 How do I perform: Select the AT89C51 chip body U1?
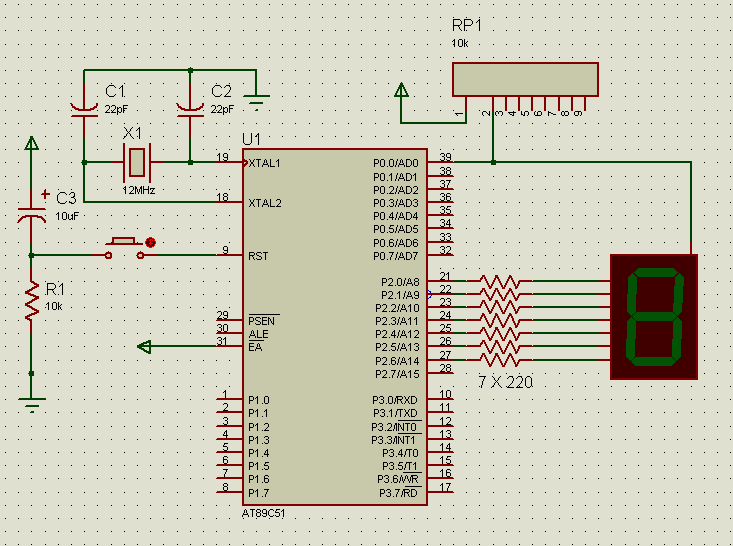[x=335, y=327]
